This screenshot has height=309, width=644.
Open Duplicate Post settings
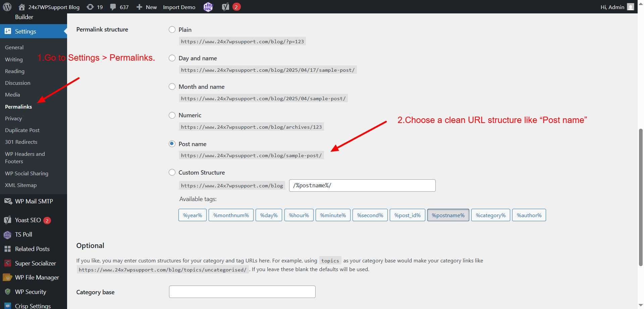[x=22, y=130]
